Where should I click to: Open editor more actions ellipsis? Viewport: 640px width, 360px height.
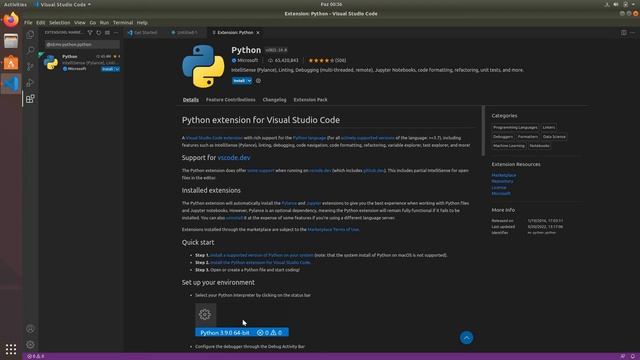click(632, 33)
